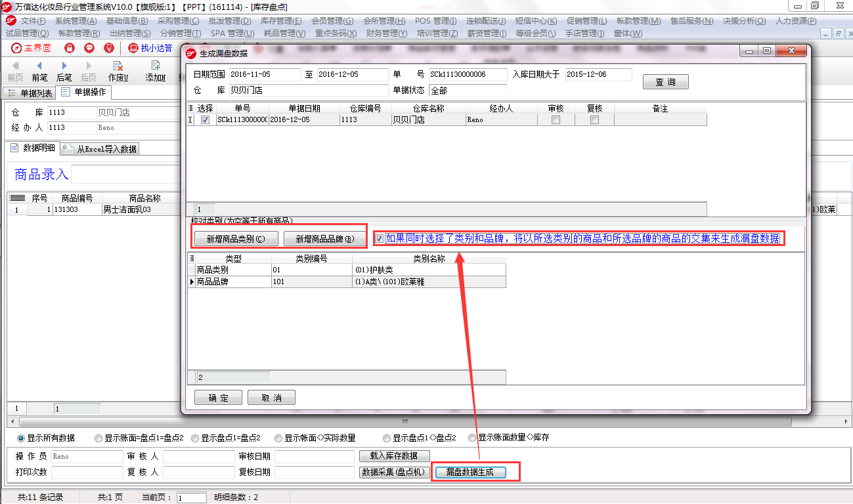Click the application logo icon in title bar

[7, 6]
